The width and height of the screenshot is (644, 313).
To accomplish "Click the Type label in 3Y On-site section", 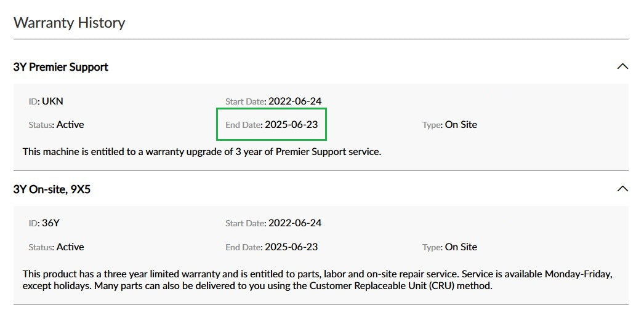I will (432, 247).
